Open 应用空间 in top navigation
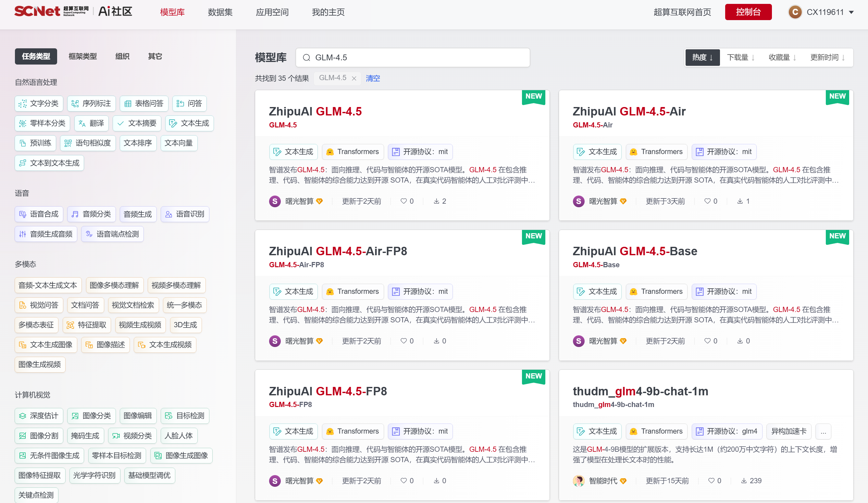Screen dimensions: 868x503 tap(272, 12)
